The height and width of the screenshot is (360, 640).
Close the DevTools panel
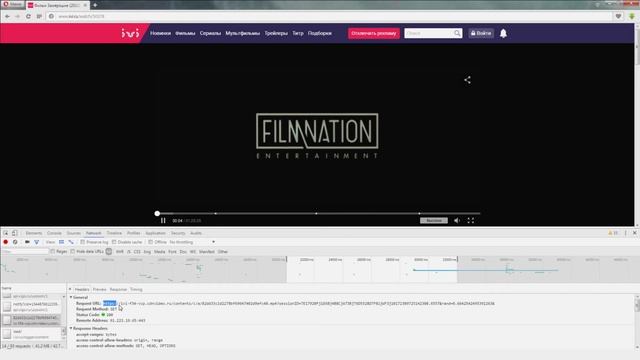635,233
